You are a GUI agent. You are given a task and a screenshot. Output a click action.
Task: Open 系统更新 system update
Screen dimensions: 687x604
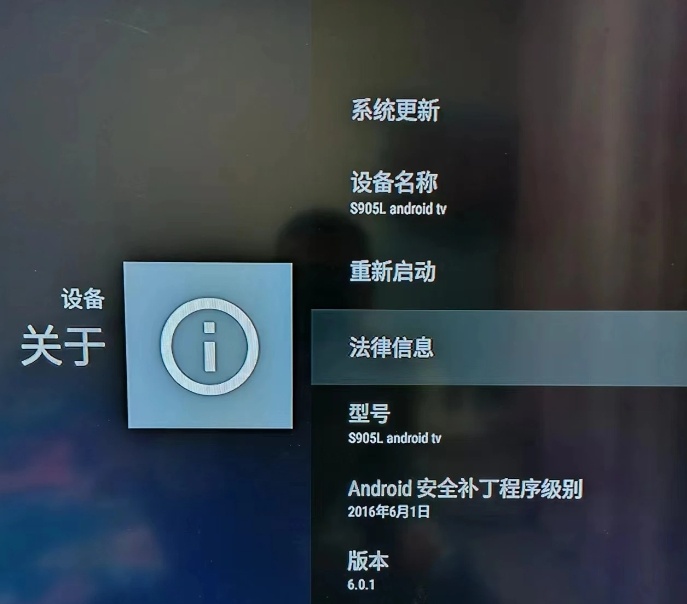tap(396, 110)
